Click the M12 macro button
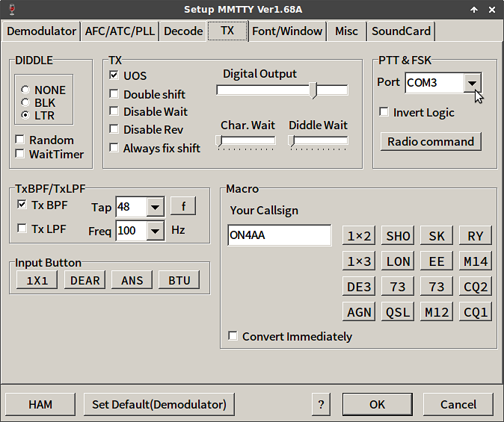The height and width of the screenshot is (422, 504). tap(437, 312)
